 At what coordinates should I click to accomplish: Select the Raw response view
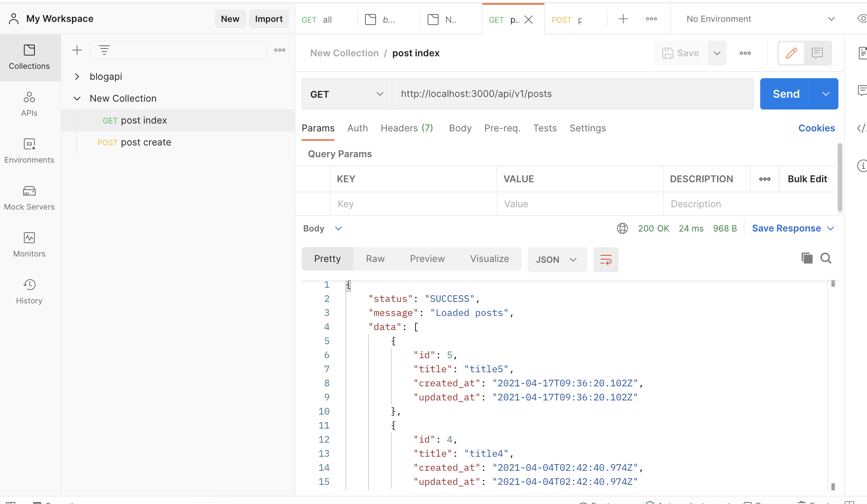[375, 259]
